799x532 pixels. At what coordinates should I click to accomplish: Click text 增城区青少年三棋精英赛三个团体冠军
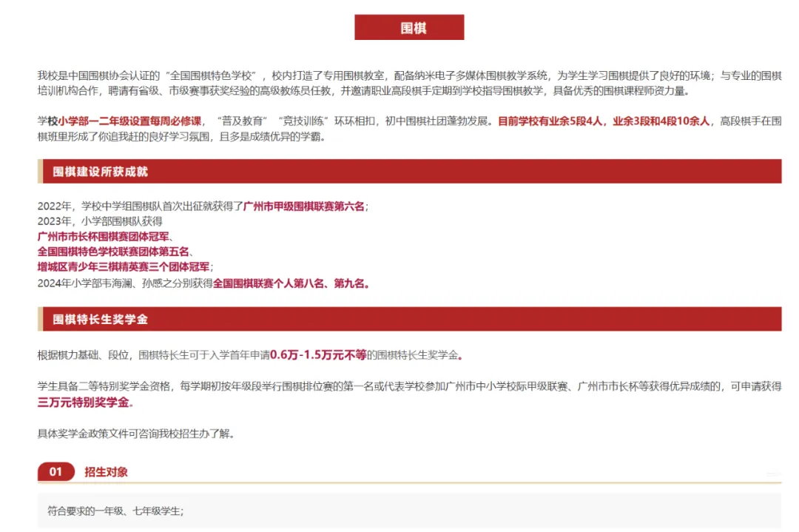pyautogui.click(x=124, y=267)
